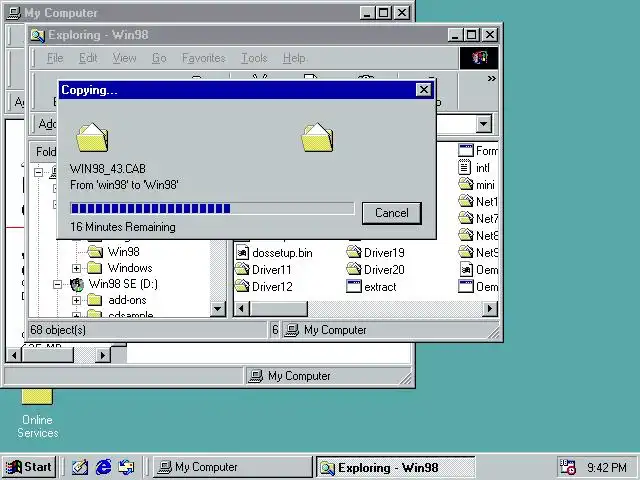Select the dossetup.bin file
Viewport: 640px width, 480px height.
point(274,253)
